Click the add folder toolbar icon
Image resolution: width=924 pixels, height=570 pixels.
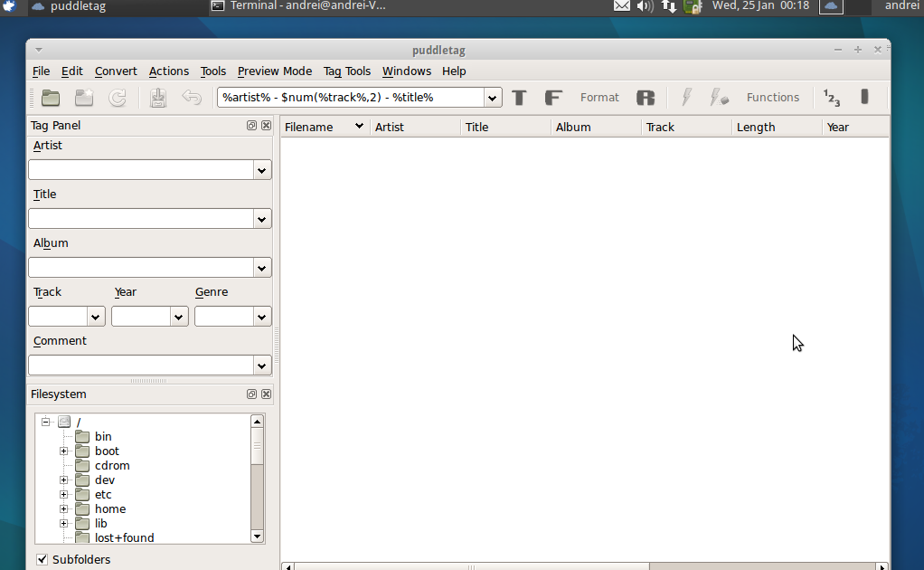tap(84, 97)
